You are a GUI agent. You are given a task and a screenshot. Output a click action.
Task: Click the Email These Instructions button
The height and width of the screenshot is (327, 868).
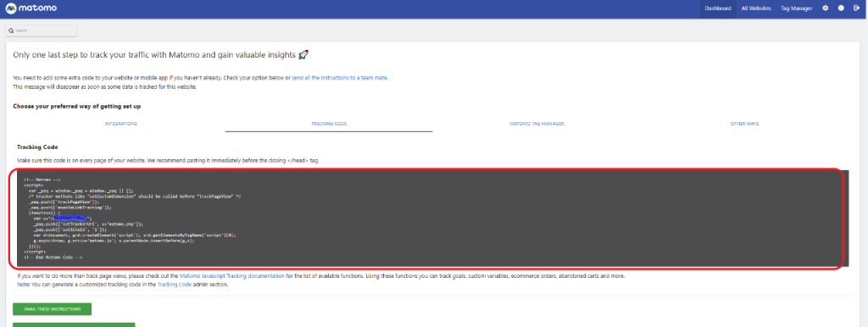[x=52, y=308]
